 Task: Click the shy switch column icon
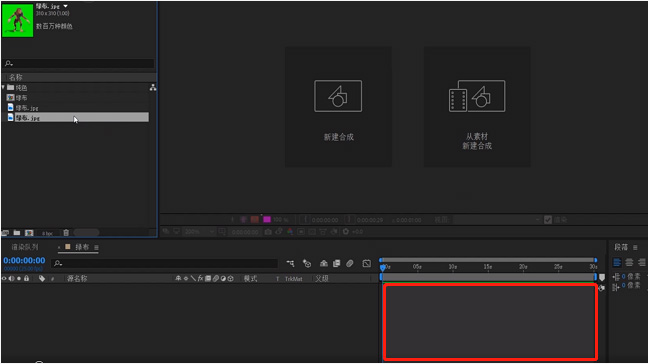pos(178,278)
